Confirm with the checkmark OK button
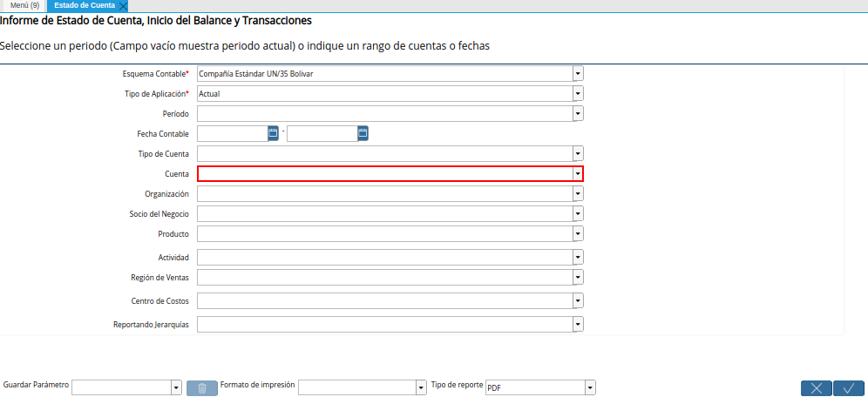868x397 pixels. pyautogui.click(x=849, y=388)
